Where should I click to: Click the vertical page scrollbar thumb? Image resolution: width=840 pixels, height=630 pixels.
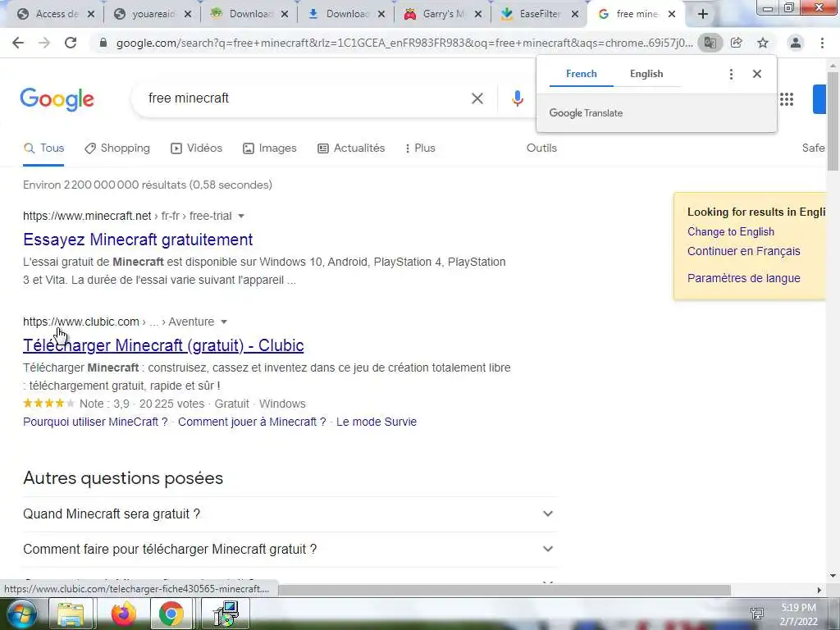[x=833, y=121]
